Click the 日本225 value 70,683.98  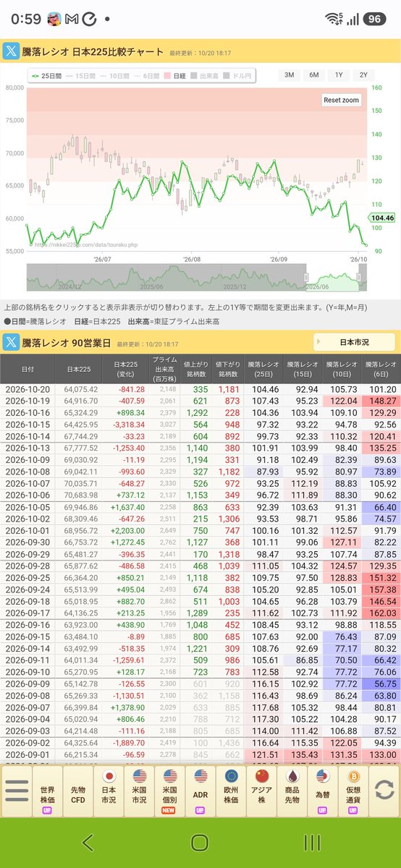(81, 495)
